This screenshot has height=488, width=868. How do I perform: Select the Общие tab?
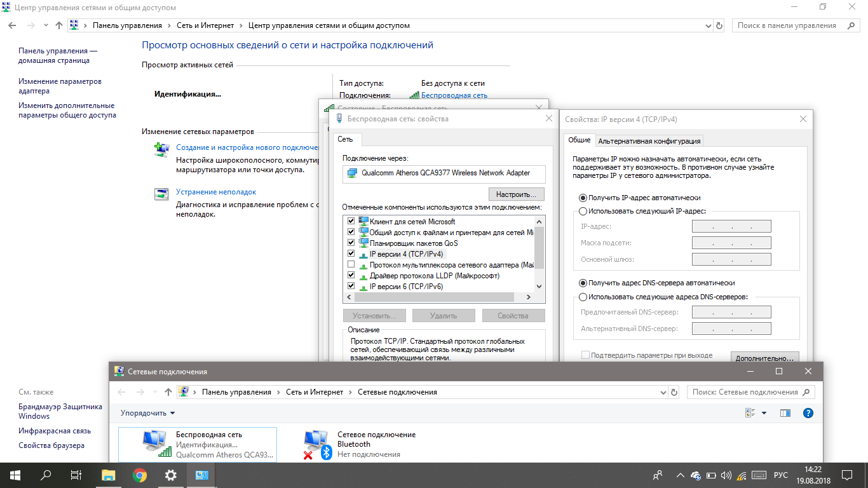[x=579, y=140]
